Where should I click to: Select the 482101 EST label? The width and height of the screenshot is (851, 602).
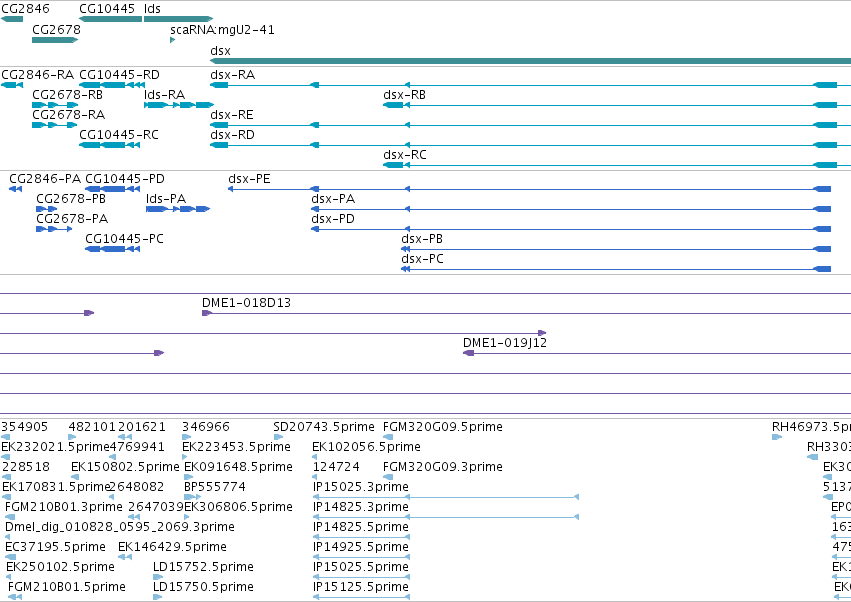92,427
